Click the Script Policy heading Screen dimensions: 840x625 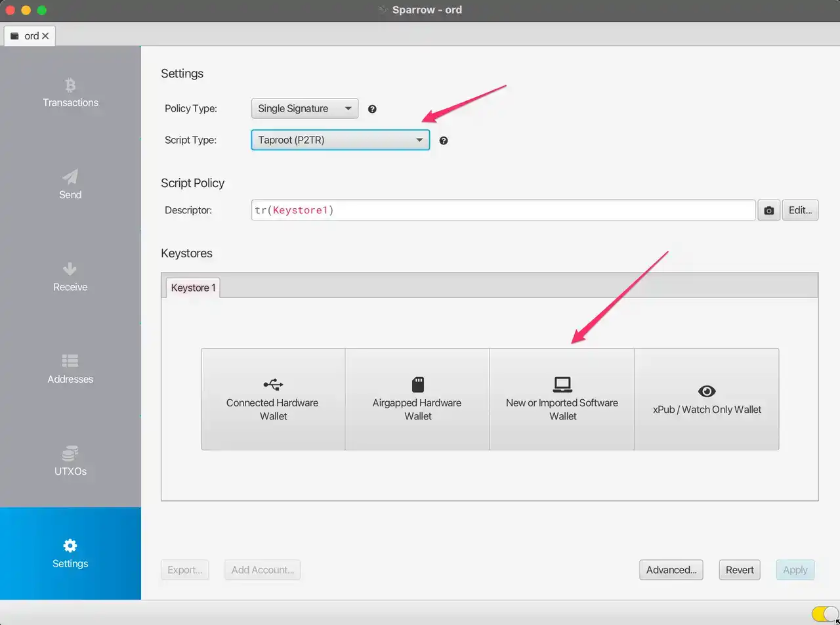(x=193, y=183)
